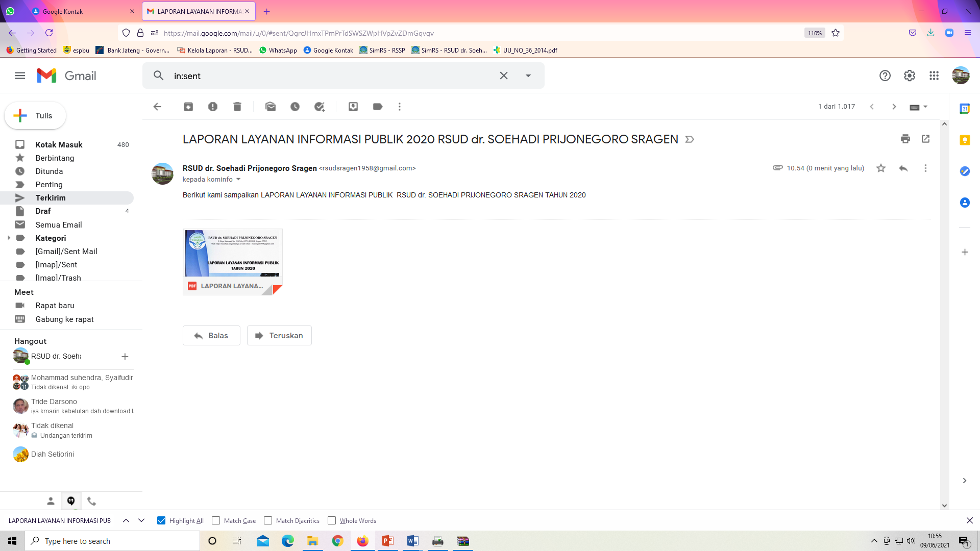Uncheck Highlight All in find bar

tap(161, 520)
